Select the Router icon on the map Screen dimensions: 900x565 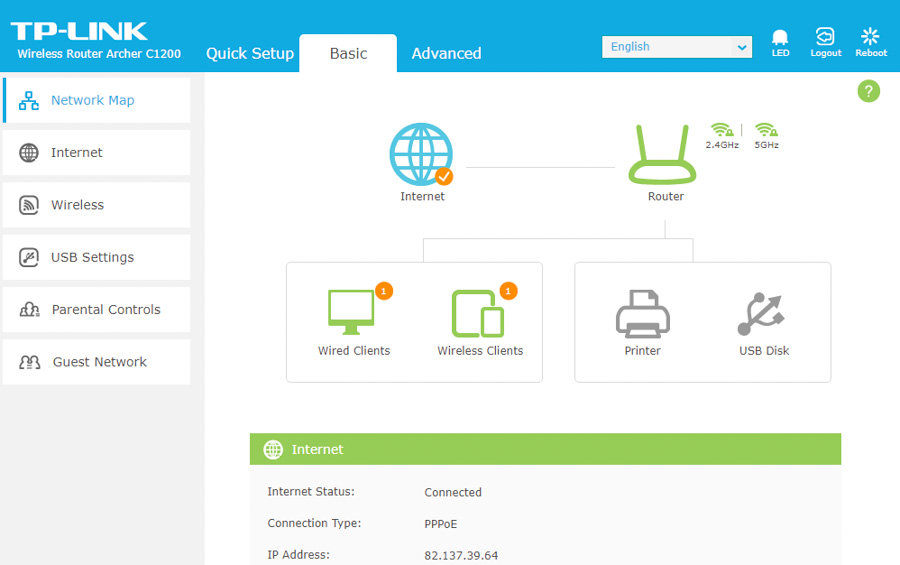click(x=662, y=154)
